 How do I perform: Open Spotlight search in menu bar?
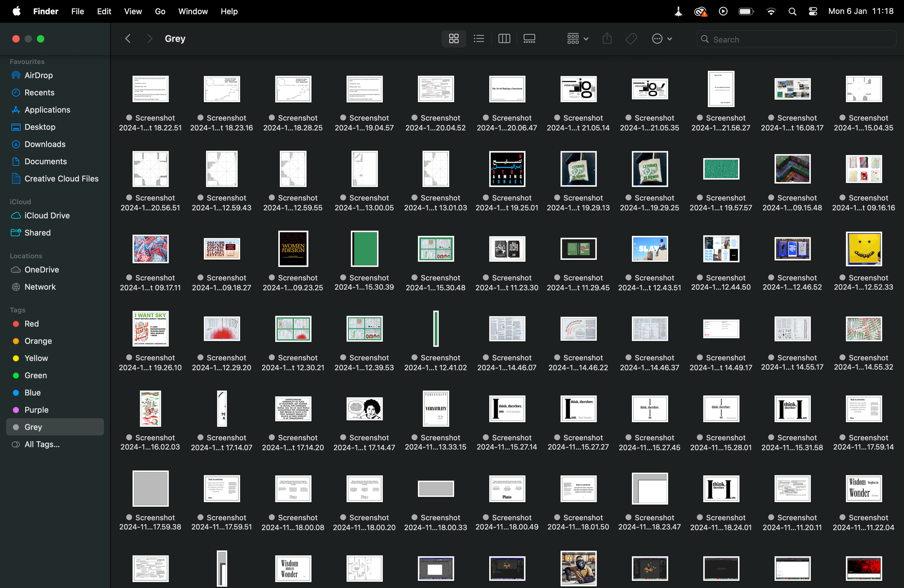click(x=792, y=11)
